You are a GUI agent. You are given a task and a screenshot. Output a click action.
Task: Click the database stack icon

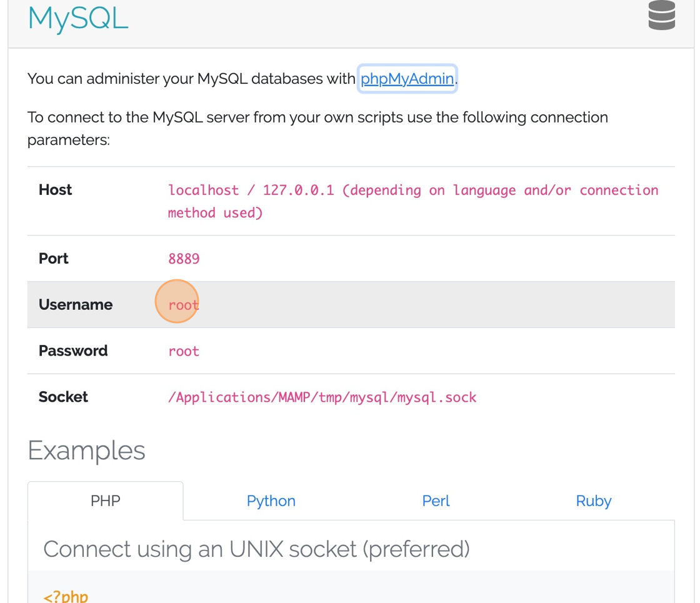pos(661,16)
